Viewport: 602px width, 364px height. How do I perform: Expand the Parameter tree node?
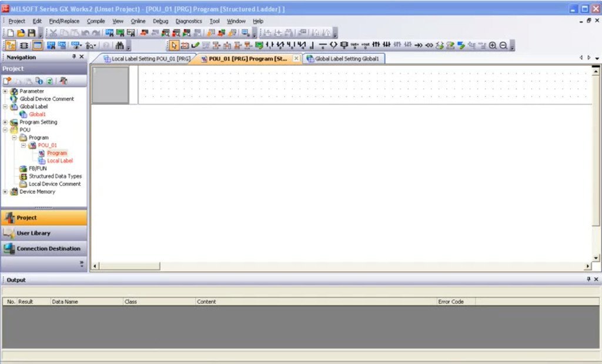tap(5, 91)
